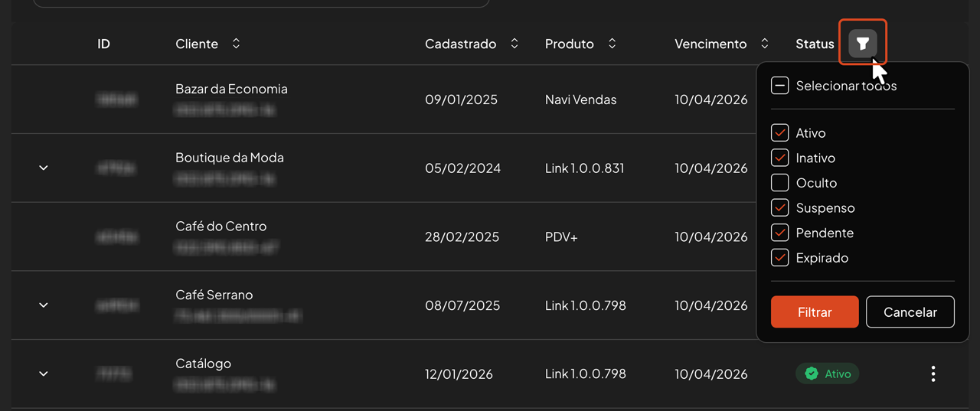980x411 pixels.
Task: Uncheck the Expirado status checkbox
Action: 779,258
